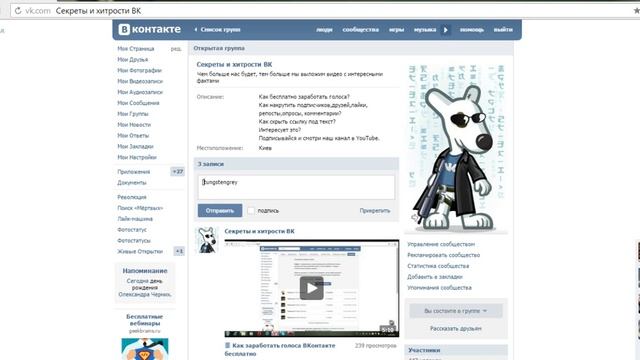Open Мои Группы in sidebar
The image size is (640, 360).
[x=133, y=114]
